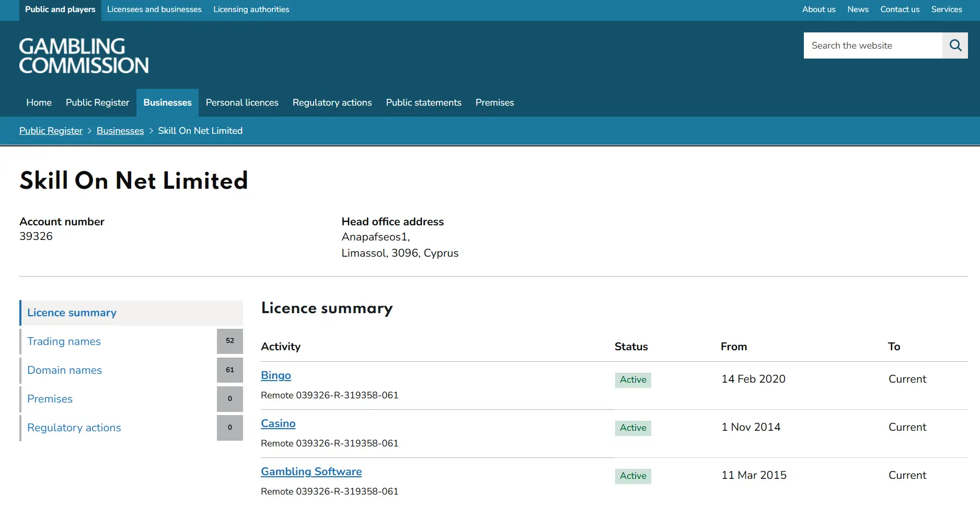Click the Skill On Net Limited heading

[x=134, y=180]
